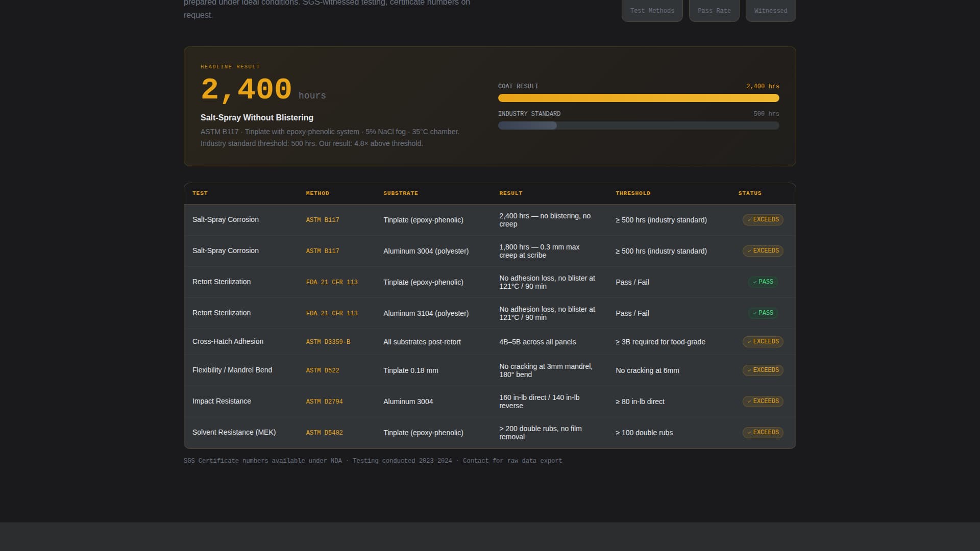
Task: Click the FDA 21 CFR 113 method link
Action: click(x=332, y=282)
